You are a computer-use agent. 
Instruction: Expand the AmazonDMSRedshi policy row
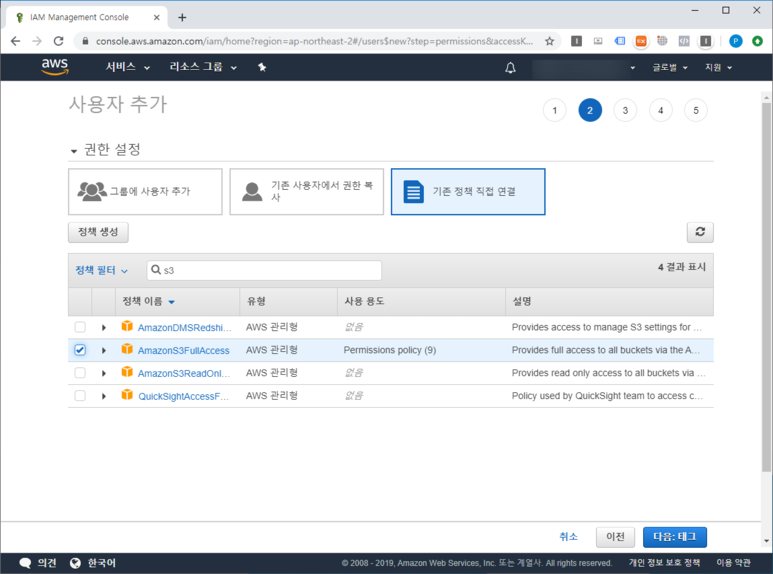tap(104, 327)
